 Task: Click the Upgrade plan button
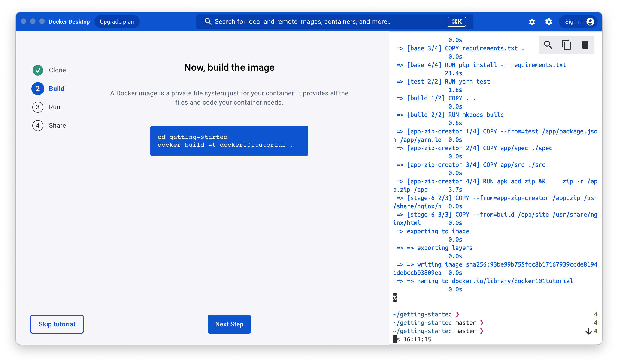[x=117, y=22]
